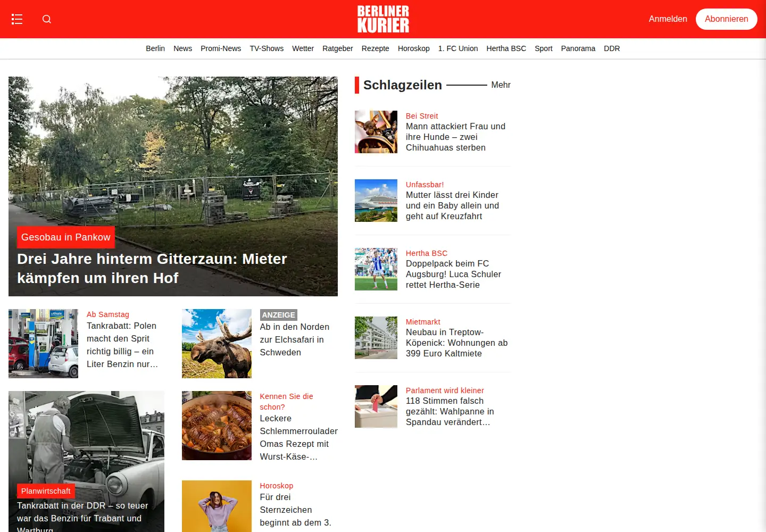
Task: Open 118 Stimmen falsch gezählt article
Action: coord(450,412)
